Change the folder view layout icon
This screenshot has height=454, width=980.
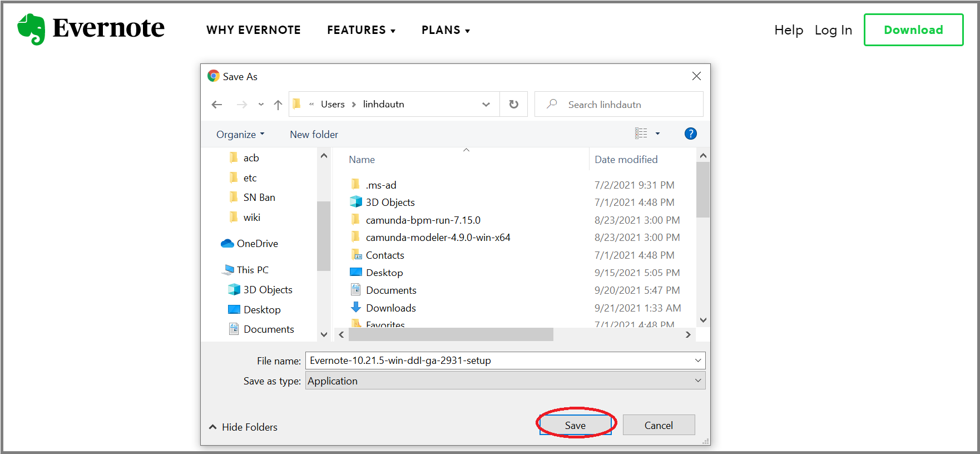[x=641, y=134]
